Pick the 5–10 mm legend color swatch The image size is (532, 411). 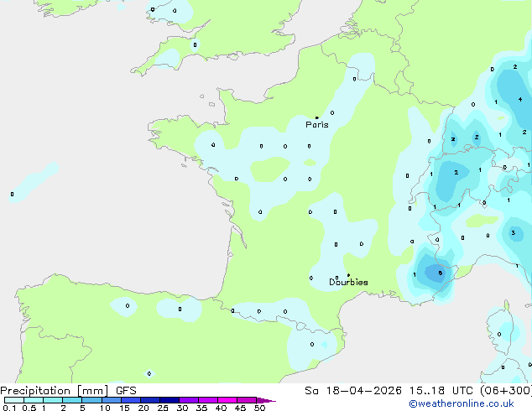point(92,400)
